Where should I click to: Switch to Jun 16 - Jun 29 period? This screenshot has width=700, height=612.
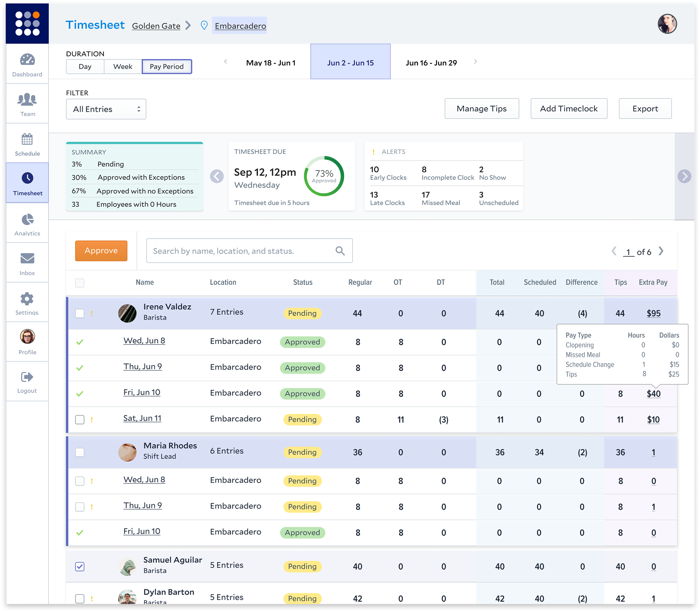point(431,63)
